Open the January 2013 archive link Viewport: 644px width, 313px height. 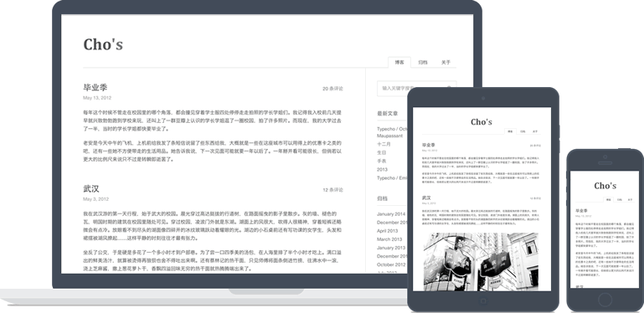(x=391, y=248)
